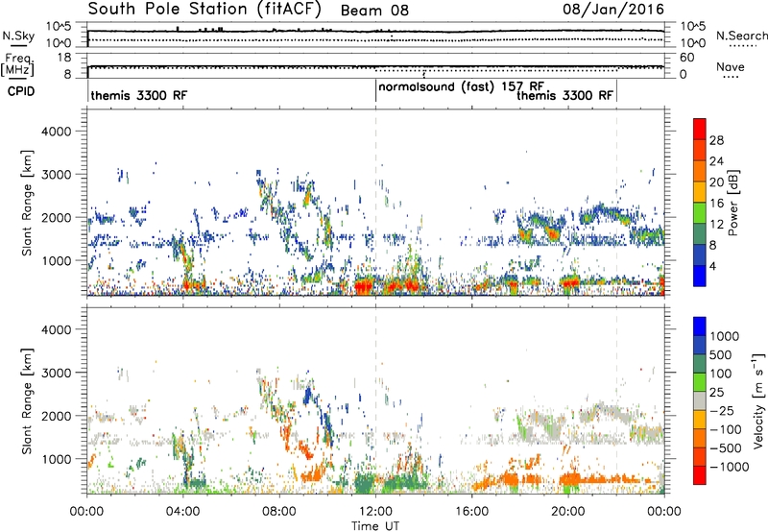Select the "Freq. [MHz]" axis label

point(17,65)
